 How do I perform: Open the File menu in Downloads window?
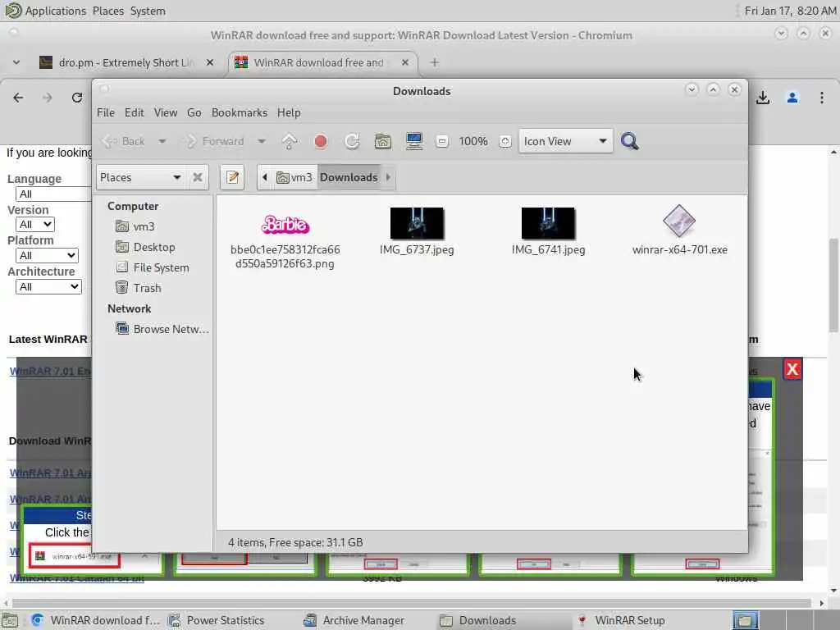(x=106, y=112)
